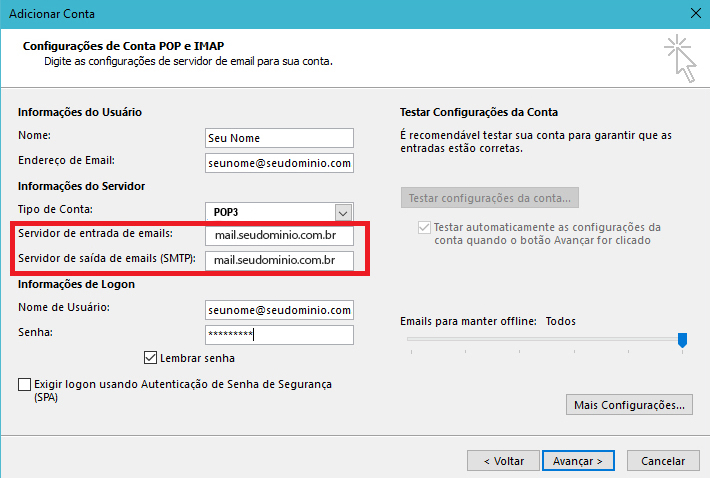The width and height of the screenshot is (710, 478).
Task: Toggle the Lembrar senha checkbox
Action: 151,357
